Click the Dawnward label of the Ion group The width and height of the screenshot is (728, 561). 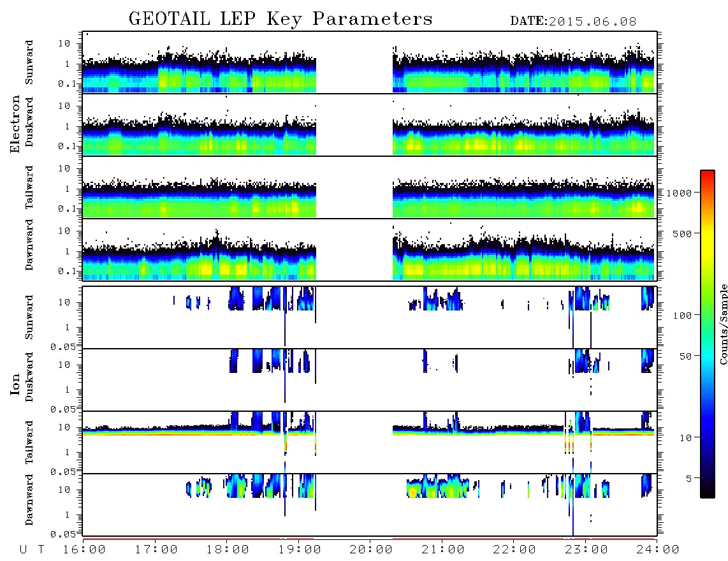click(29, 500)
